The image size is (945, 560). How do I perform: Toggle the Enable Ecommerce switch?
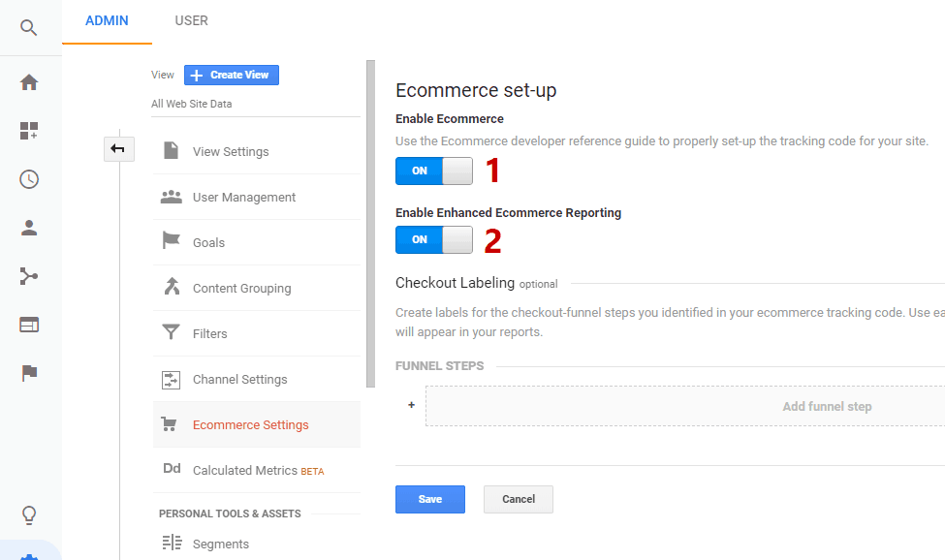tap(434, 171)
